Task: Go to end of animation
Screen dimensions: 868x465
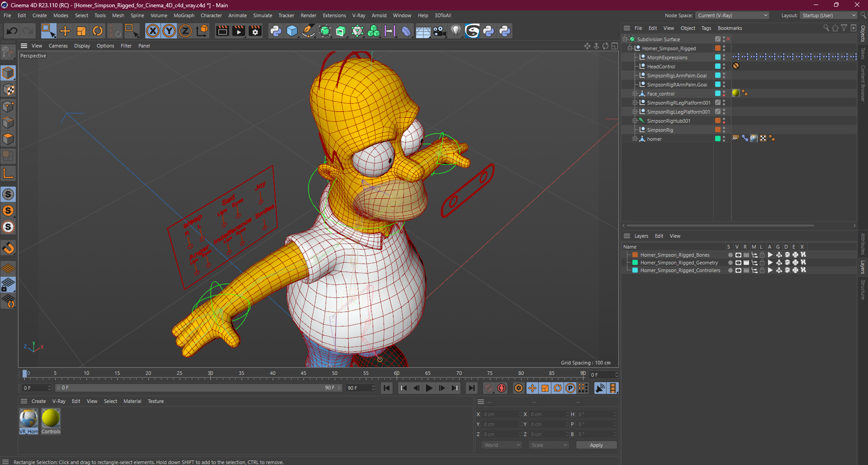Action: tap(472, 388)
